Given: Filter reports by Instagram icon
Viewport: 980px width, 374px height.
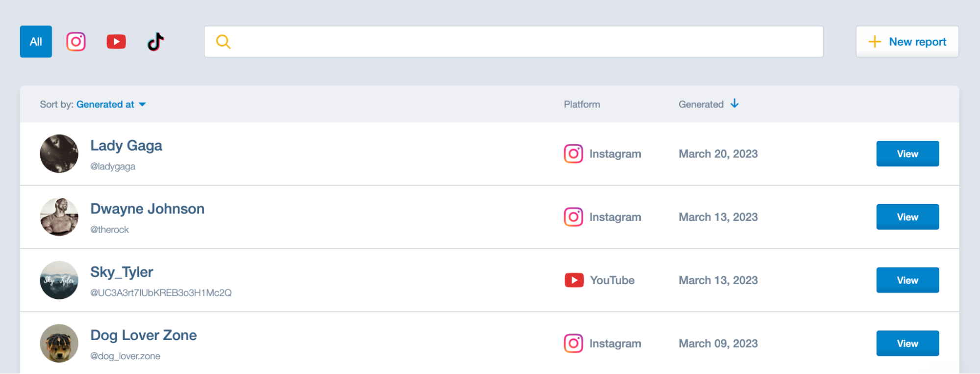Looking at the screenshot, I should click(x=76, y=42).
